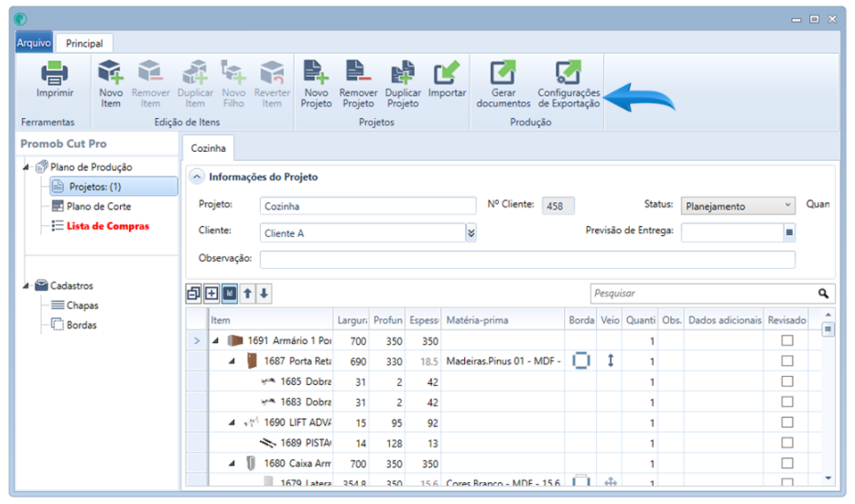
Task: Click the row selector arrow of row 1691
Action: click(197, 341)
